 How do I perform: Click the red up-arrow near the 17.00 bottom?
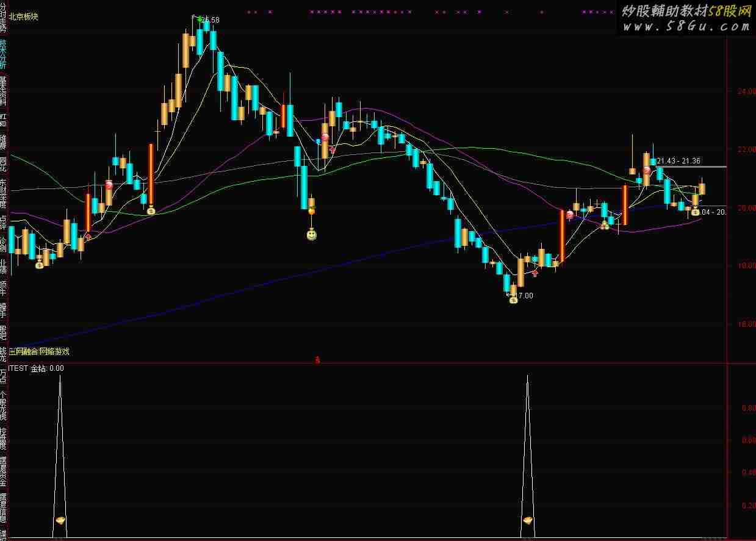click(x=535, y=273)
